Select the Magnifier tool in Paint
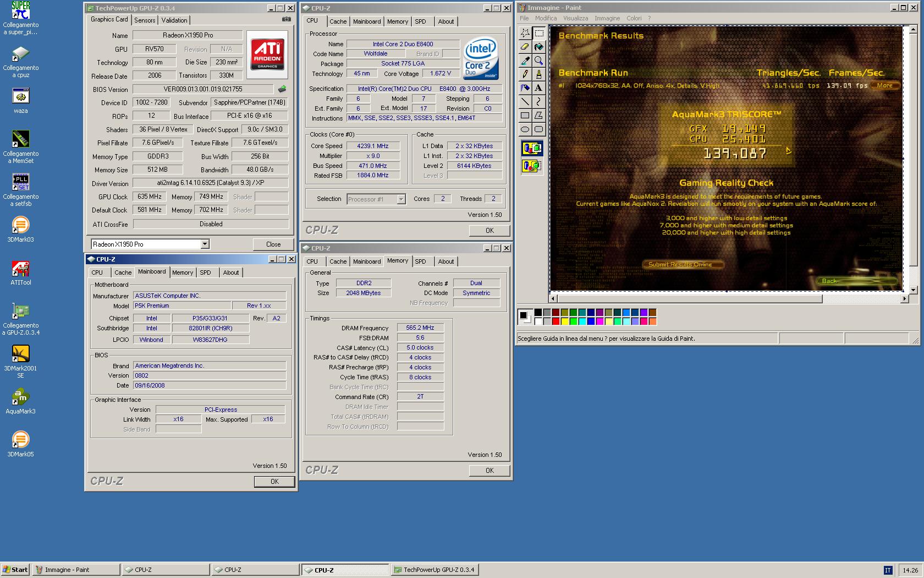This screenshot has height=578, width=924. coord(538,61)
